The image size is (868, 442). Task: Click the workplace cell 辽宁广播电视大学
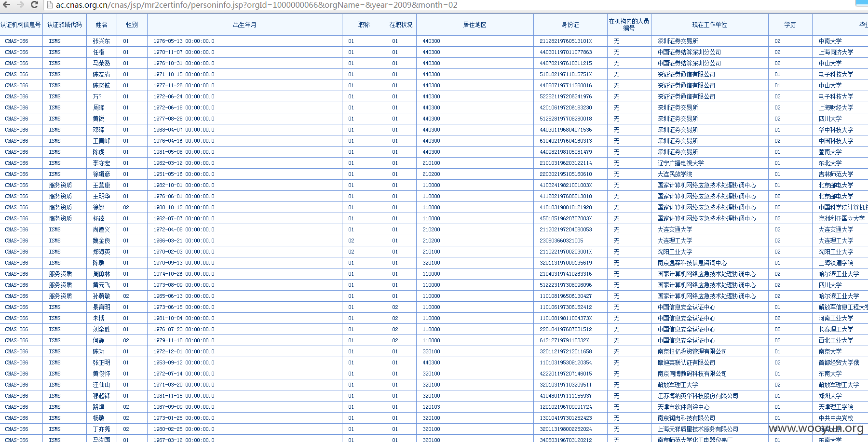coord(680,163)
